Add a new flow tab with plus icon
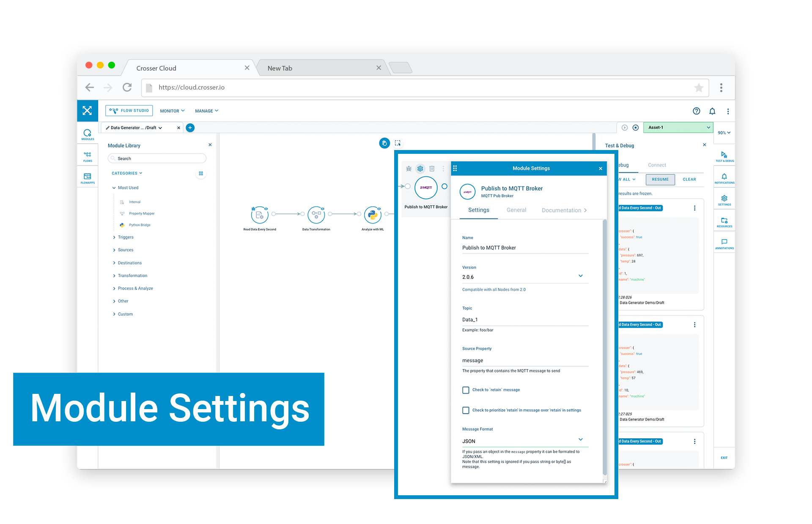The height and width of the screenshot is (524, 812). (x=190, y=128)
